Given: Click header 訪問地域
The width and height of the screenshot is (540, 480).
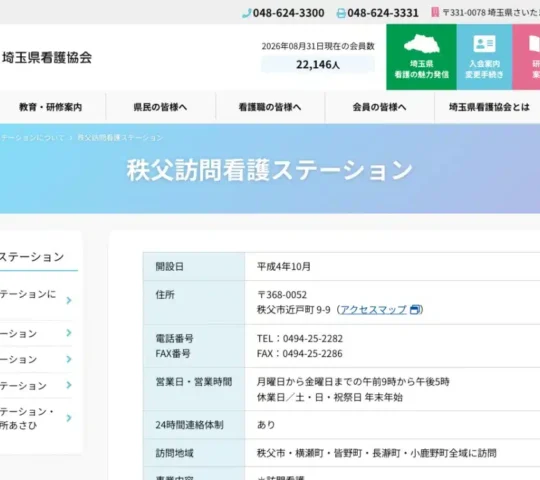Looking at the screenshot, I should pyautogui.click(x=174, y=453).
